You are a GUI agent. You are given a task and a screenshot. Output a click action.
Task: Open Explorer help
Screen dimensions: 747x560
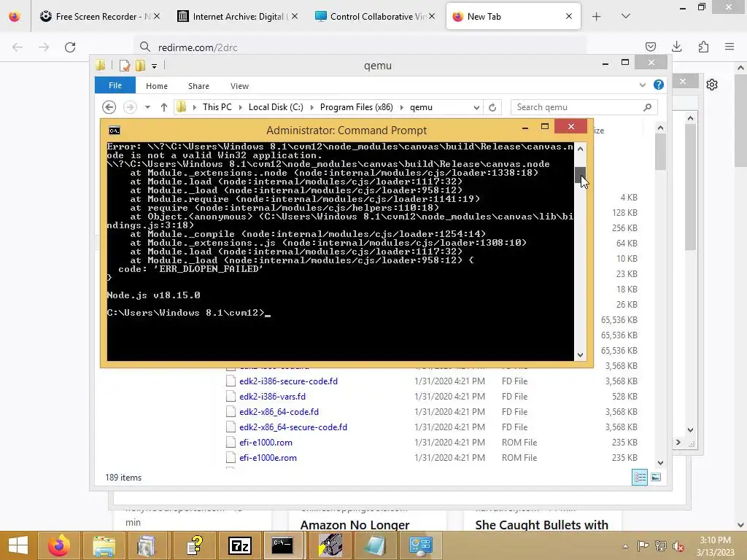pos(659,85)
